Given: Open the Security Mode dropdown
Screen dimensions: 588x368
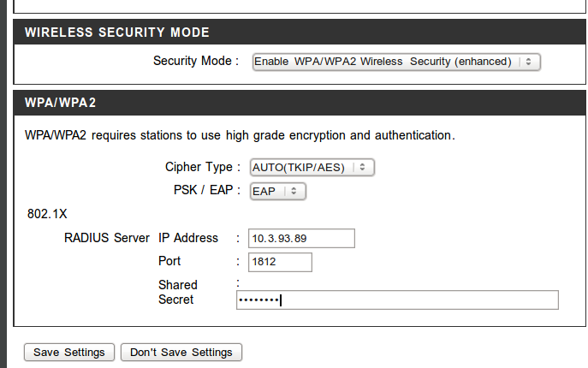Looking at the screenshot, I should (396, 62).
